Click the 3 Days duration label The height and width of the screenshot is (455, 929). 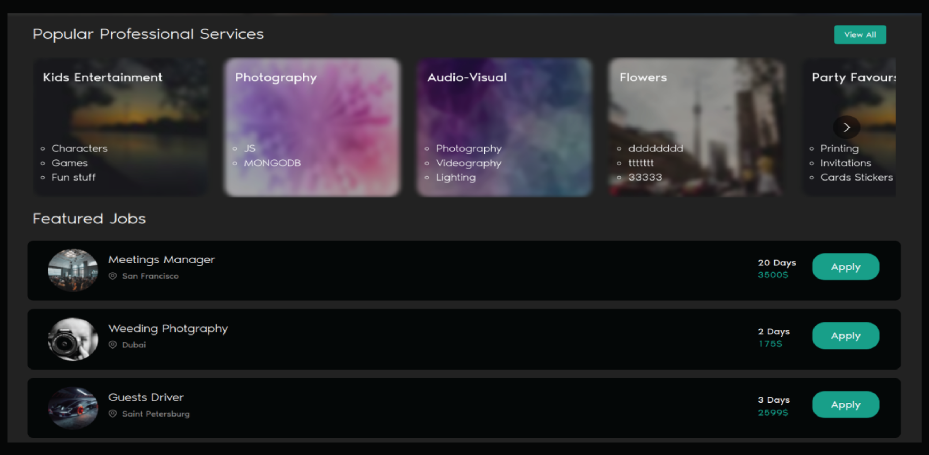[x=774, y=400]
